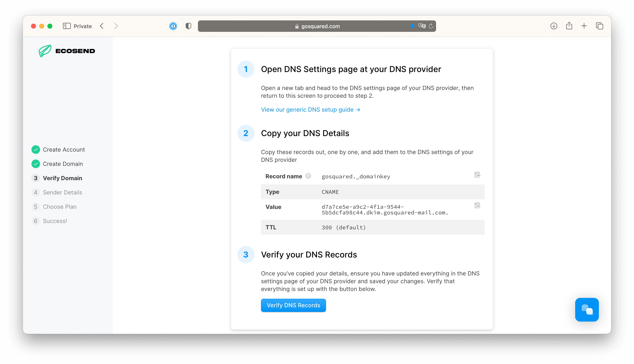Click the 300 (default) TTL value
Screen dimensions: 634x364
(x=344, y=227)
